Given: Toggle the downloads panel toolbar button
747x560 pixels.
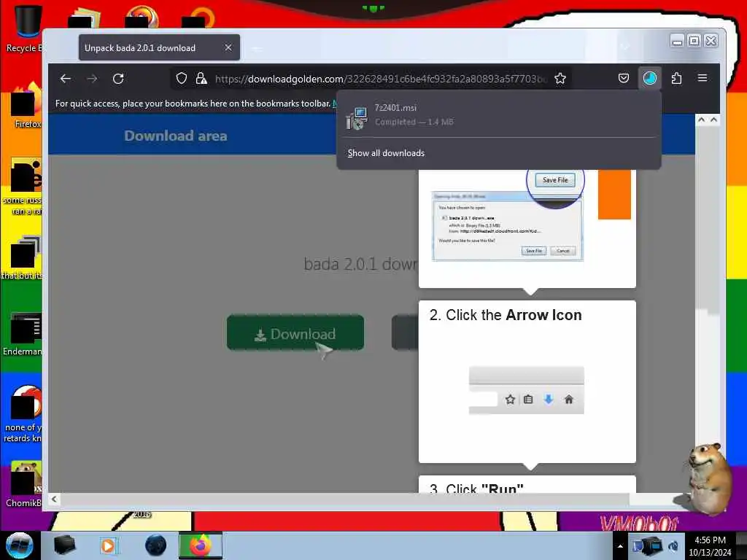Looking at the screenshot, I should (650, 78).
